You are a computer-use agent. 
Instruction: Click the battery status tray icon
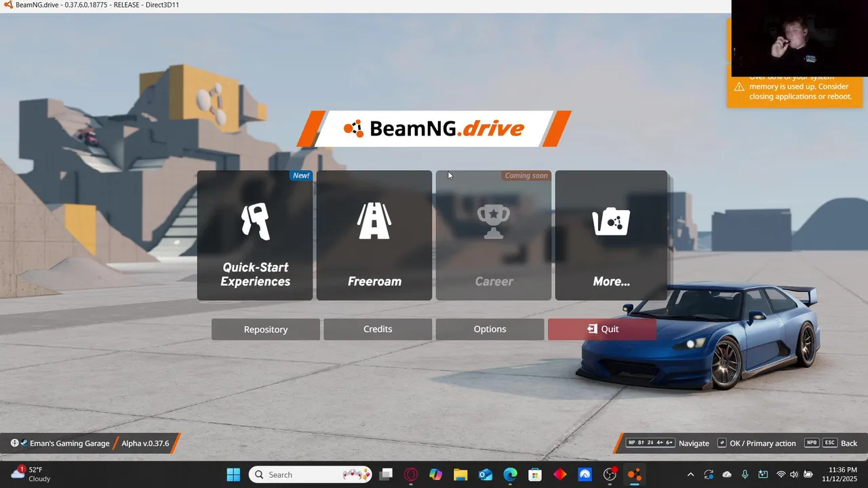click(x=808, y=474)
